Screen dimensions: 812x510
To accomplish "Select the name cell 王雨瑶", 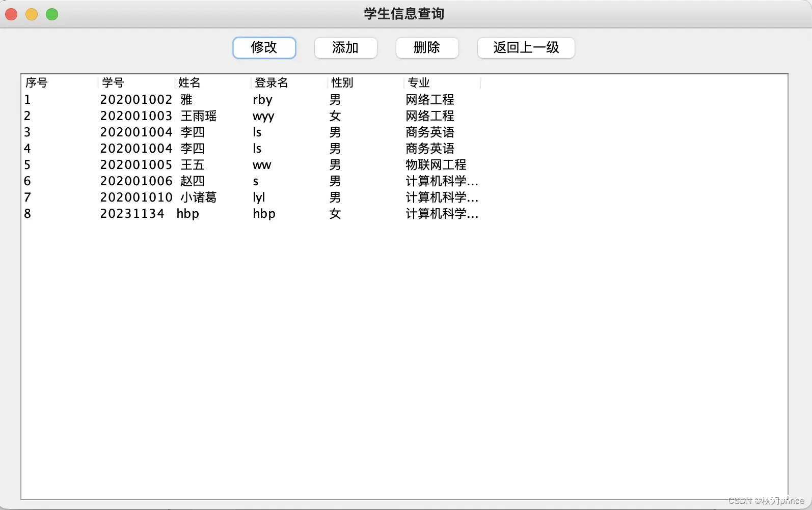I will pyautogui.click(x=212, y=116).
